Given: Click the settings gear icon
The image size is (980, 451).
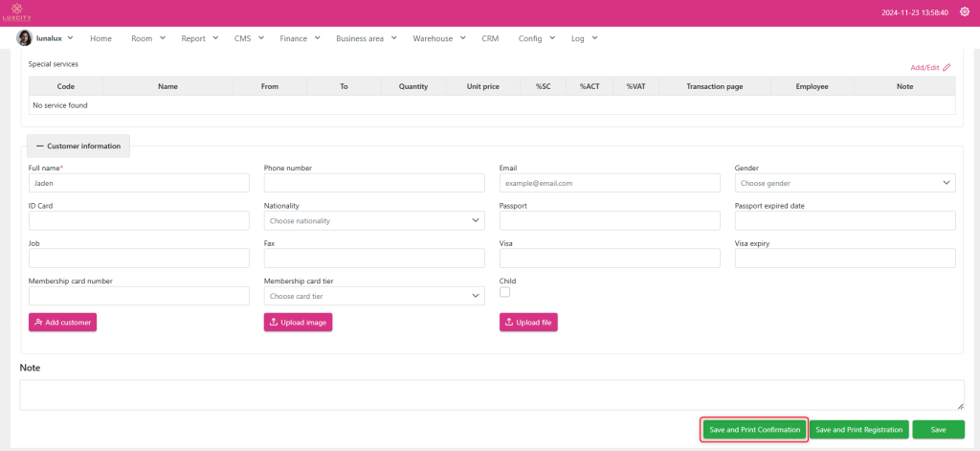Looking at the screenshot, I should 964,12.
